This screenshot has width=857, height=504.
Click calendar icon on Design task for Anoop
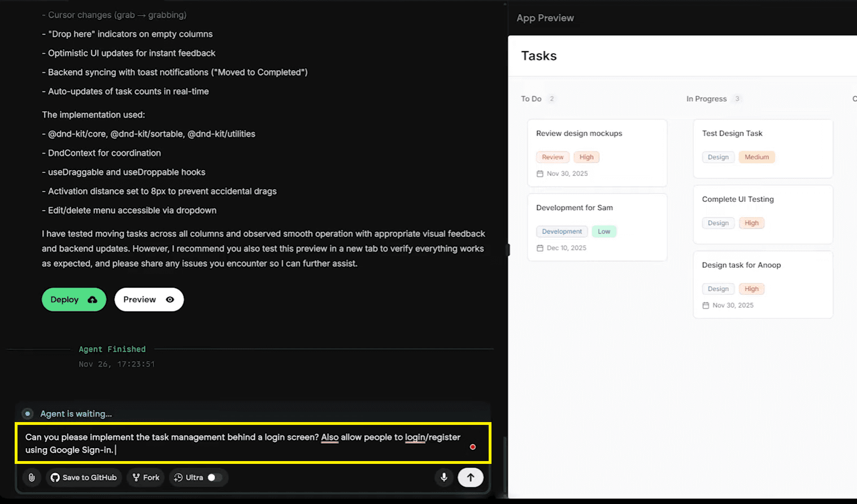click(x=706, y=305)
